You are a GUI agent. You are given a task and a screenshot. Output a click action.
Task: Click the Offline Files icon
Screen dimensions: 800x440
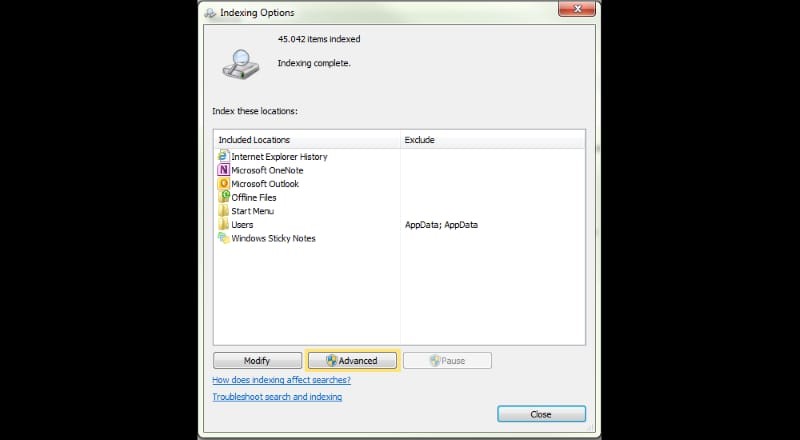point(223,197)
